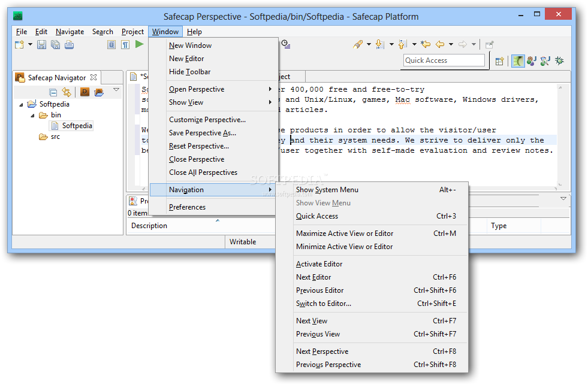Screen dimensions: 588x385
Task: Expand the Open Perspective submenu
Action: coord(214,89)
